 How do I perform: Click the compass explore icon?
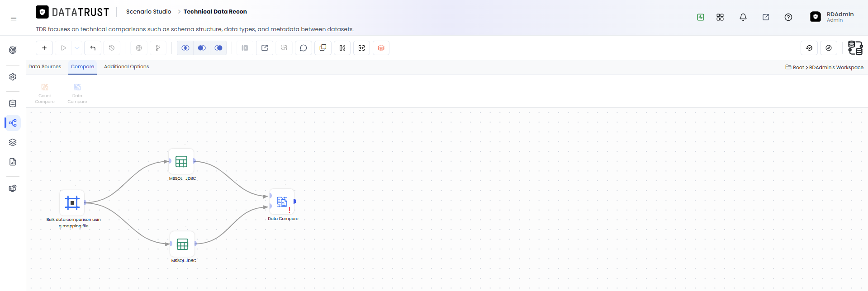(x=829, y=48)
